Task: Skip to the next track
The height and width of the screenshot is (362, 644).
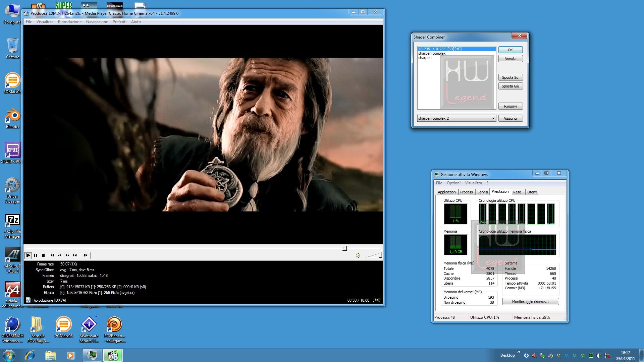Action: click(75, 255)
